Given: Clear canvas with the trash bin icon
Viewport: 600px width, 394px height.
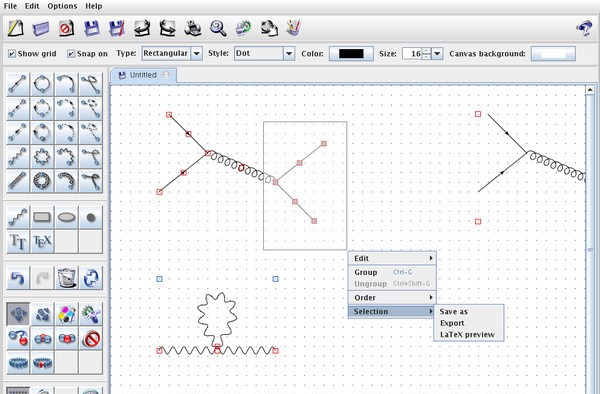Looking at the screenshot, I should pos(66,278).
